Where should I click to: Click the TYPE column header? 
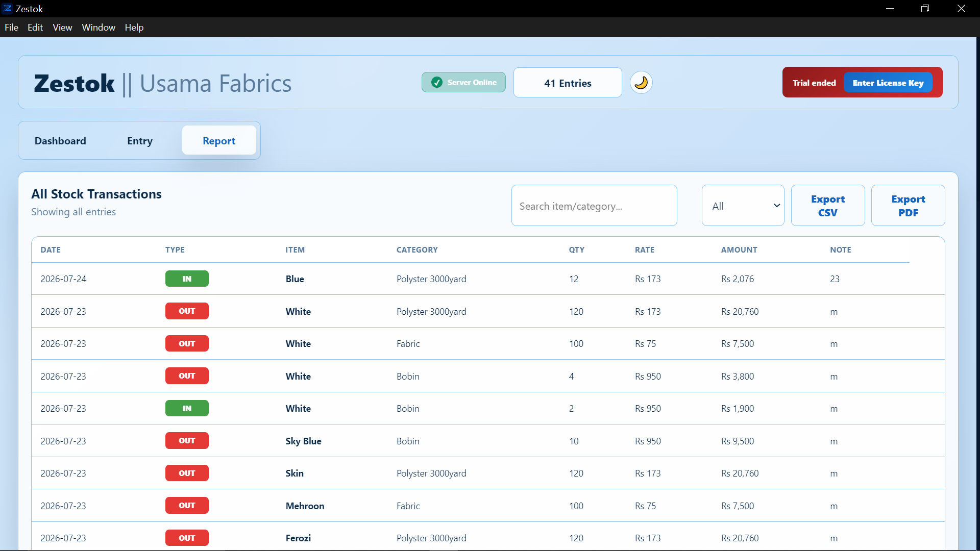tap(175, 250)
